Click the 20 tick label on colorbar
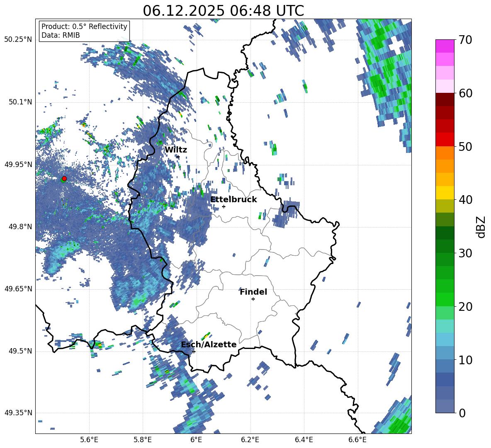 [465, 306]
